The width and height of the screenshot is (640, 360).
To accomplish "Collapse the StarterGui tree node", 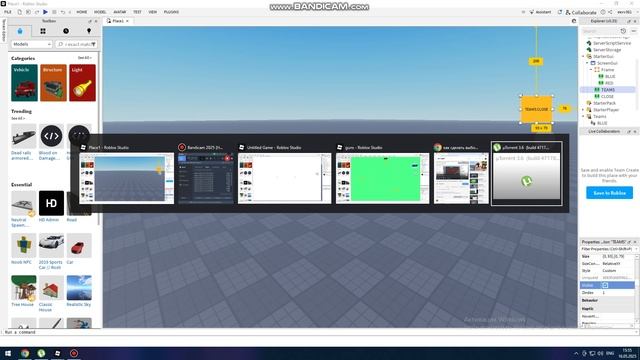I will (x=583, y=56).
